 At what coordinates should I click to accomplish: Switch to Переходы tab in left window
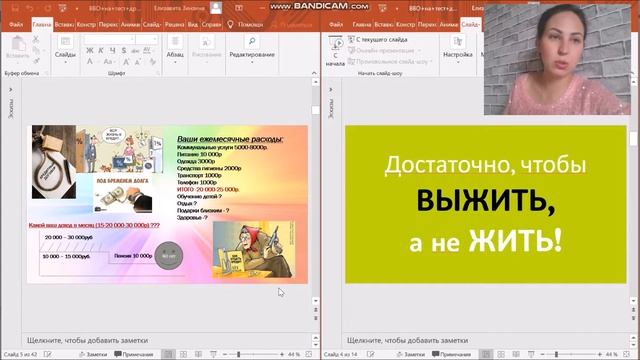click(108, 24)
